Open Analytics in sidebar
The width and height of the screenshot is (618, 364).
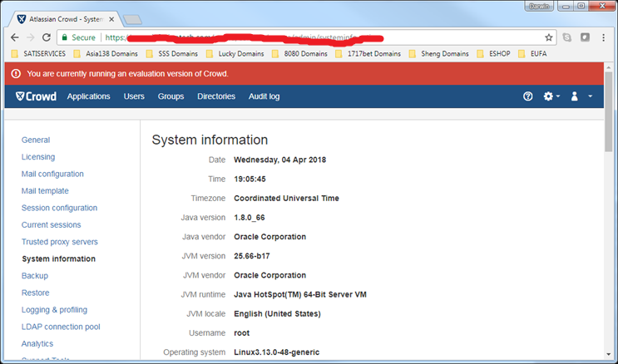pyautogui.click(x=37, y=343)
